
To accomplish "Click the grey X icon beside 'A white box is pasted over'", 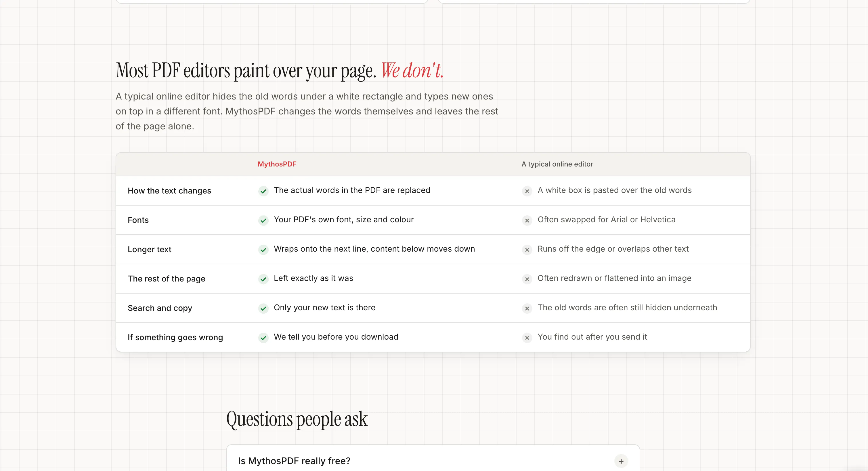I will pyautogui.click(x=527, y=191).
